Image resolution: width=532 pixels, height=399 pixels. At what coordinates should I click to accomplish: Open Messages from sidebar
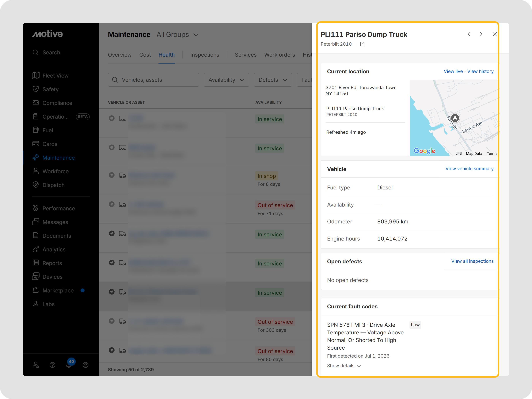click(50, 222)
